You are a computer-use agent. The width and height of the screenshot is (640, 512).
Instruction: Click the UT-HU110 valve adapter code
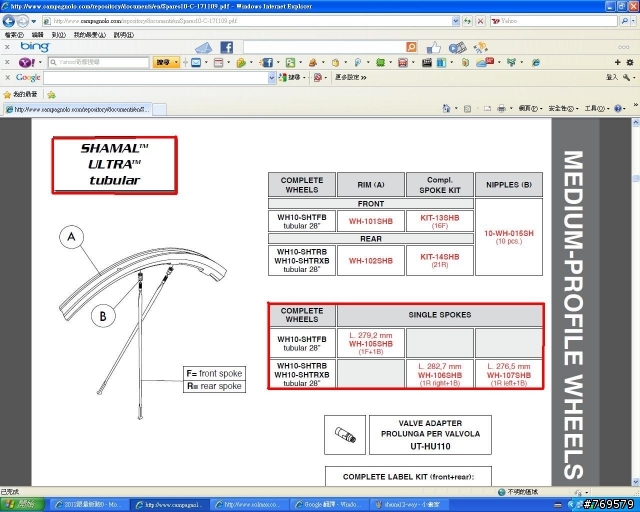[x=430, y=446]
